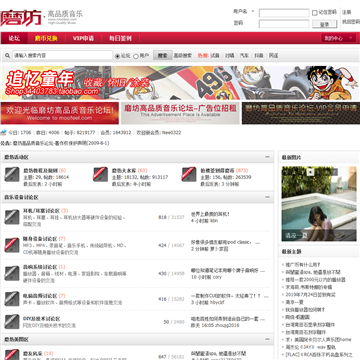Click the DIY及技术讨论区 forum icon
Image resolution: width=360 pixels, height=360 pixels.
point(12,322)
